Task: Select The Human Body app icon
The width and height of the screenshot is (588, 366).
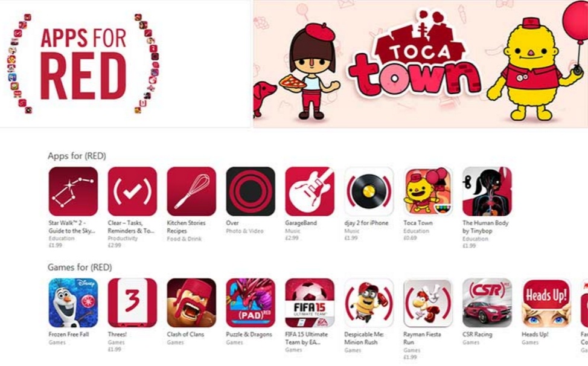Action: pyautogui.click(x=487, y=191)
